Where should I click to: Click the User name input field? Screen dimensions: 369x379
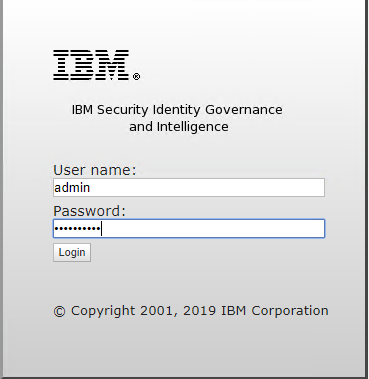189,187
